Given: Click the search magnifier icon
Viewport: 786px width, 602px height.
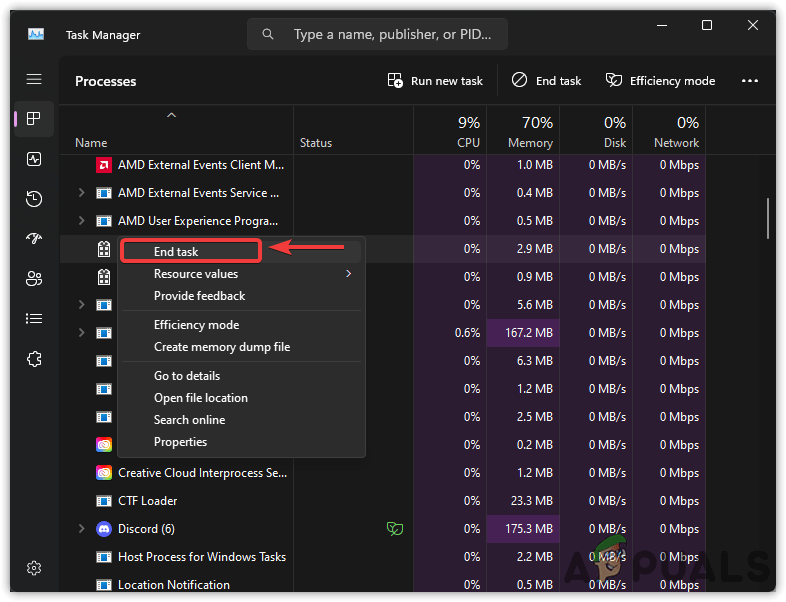Looking at the screenshot, I should (268, 34).
